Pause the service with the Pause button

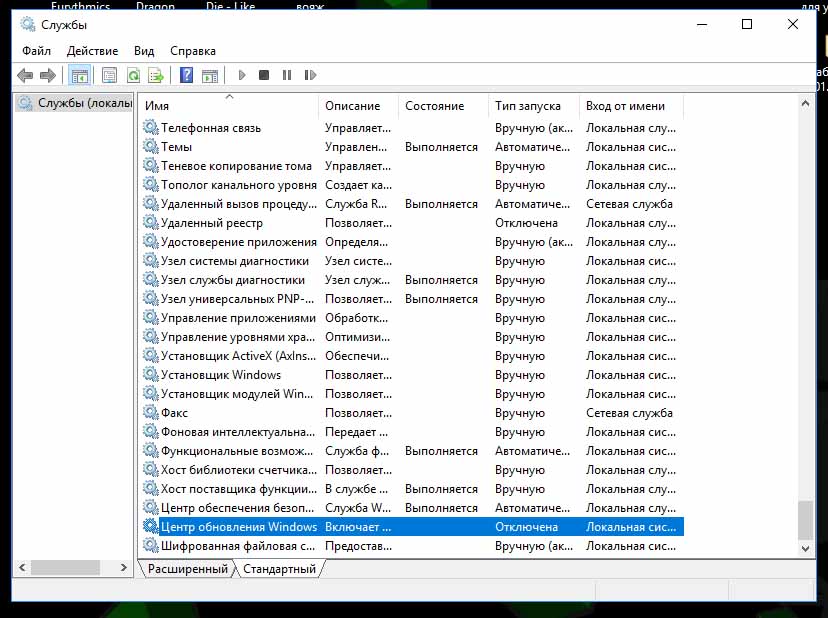287,75
